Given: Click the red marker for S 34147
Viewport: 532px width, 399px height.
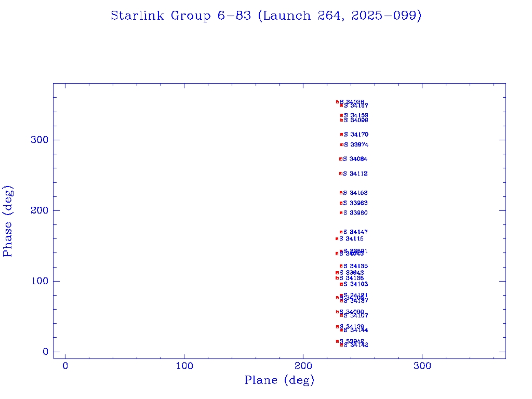Looking at the screenshot, I should pos(341,232).
